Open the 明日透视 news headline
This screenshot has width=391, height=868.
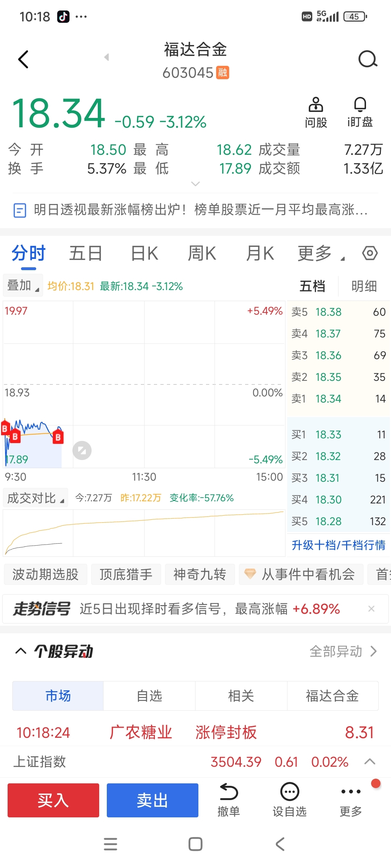pyautogui.click(x=201, y=210)
